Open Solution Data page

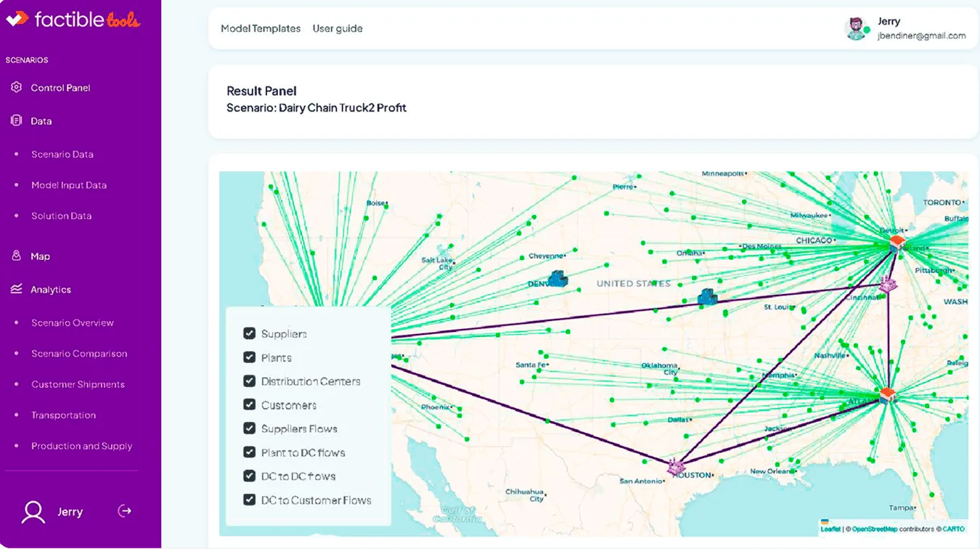[62, 216]
